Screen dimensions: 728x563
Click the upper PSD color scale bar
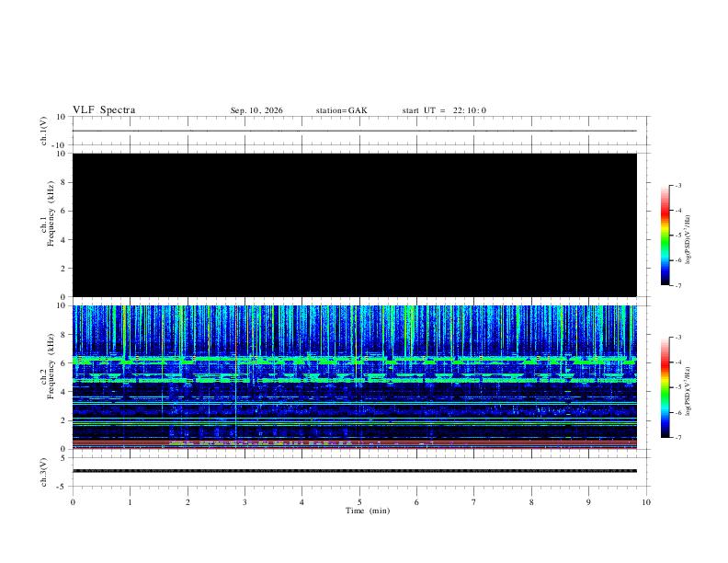(x=665, y=236)
